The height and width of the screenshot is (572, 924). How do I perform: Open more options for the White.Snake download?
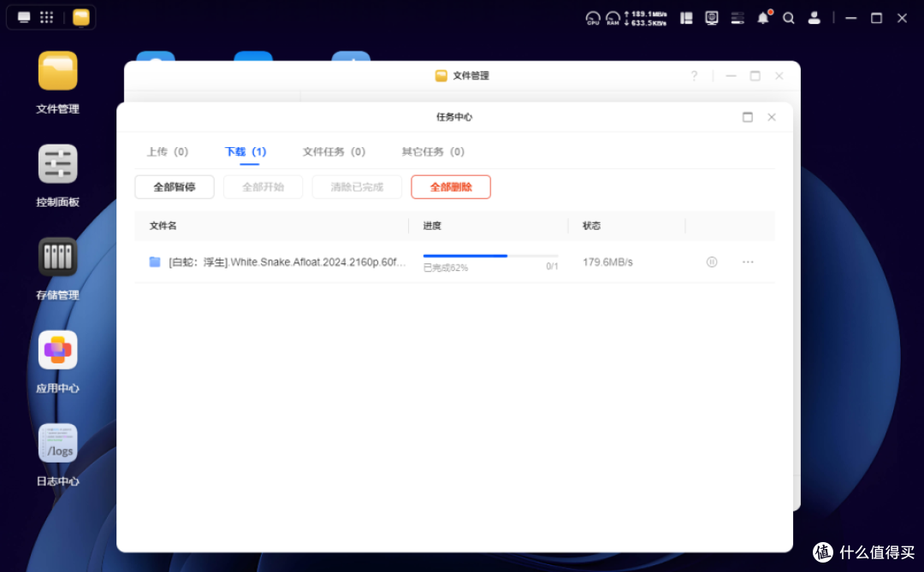coord(748,262)
